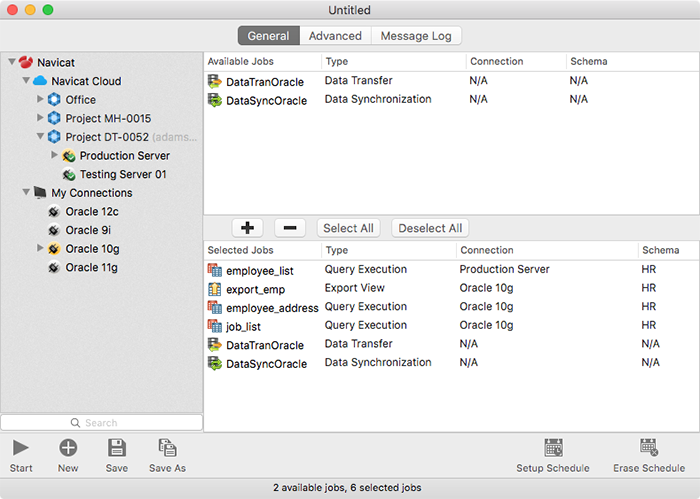Image resolution: width=700 pixels, height=499 pixels.
Task: Click the Save floppy disk icon
Action: [x=117, y=448]
